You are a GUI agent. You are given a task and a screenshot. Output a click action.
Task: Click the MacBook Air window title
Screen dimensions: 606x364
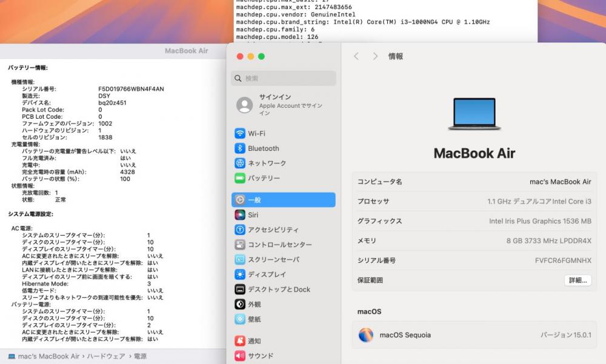pos(186,51)
